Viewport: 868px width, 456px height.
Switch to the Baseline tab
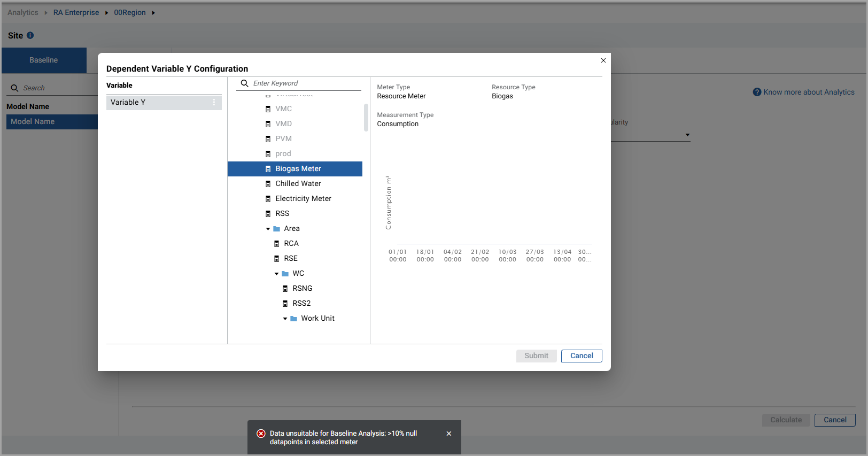(44, 60)
